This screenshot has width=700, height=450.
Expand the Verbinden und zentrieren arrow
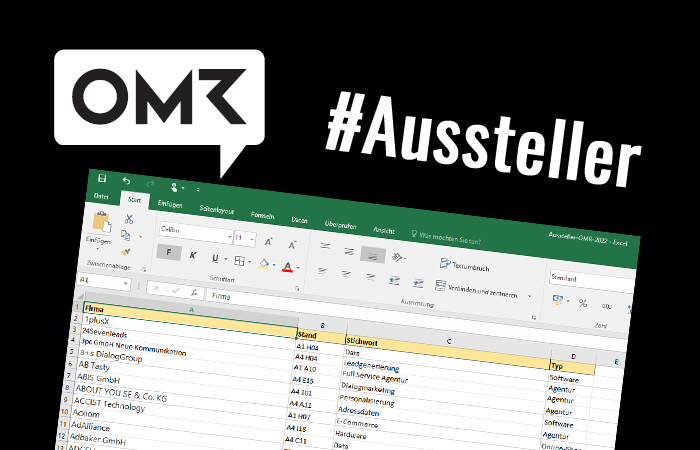[x=529, y=296]
